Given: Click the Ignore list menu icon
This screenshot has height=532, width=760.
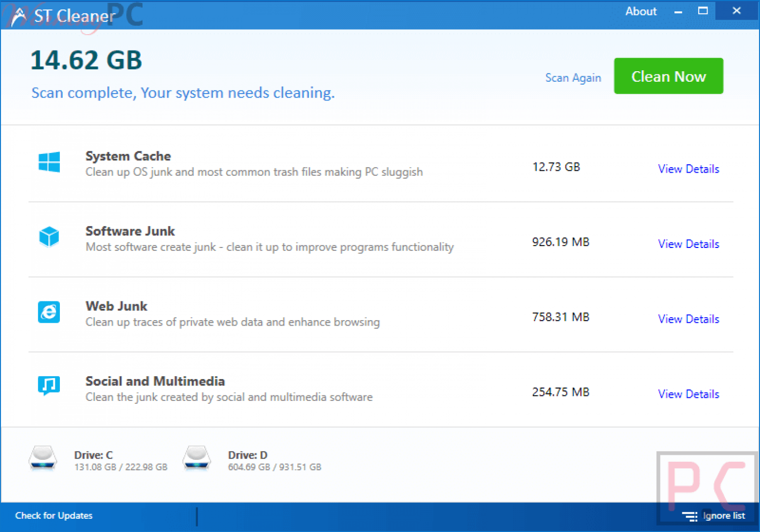Looking at the screenshot, I should [689, 516].
